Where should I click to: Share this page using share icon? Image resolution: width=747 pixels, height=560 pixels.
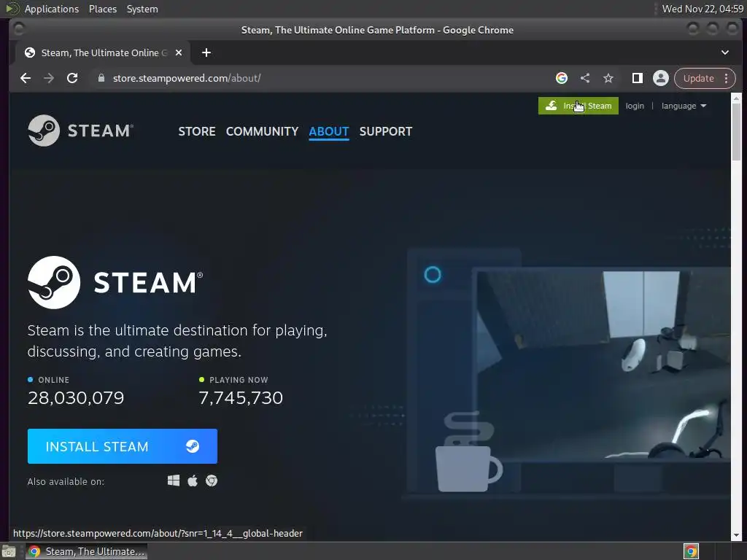point(585,78)
